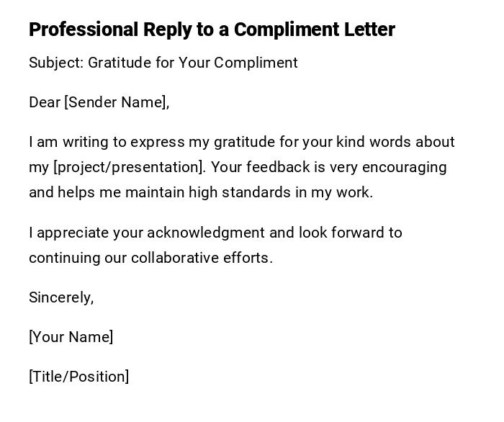
Task: Click the 'Subject: Gratitude for Your Compliment' line
Action: pyautogui.click(x=163, y=63)
